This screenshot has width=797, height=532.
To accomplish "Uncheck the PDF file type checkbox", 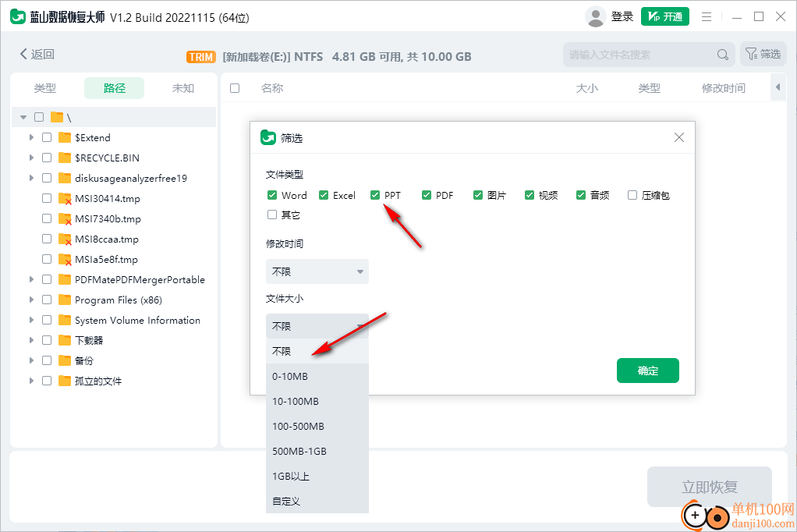I will coord(427,195).
